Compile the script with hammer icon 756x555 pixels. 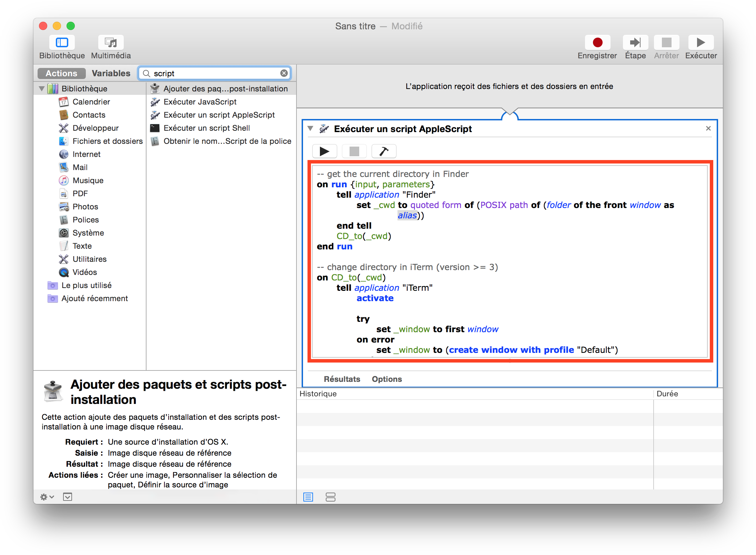pos(384,151)
